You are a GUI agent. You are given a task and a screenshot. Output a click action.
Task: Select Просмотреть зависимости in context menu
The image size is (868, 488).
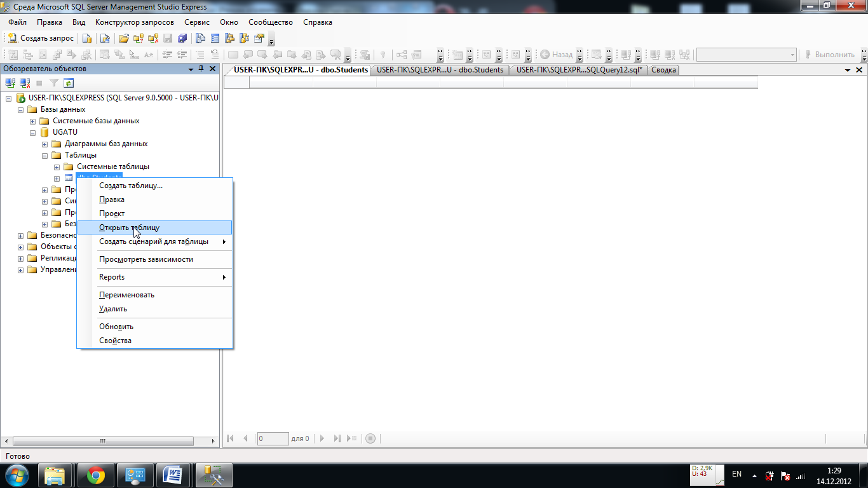point(146,259)
